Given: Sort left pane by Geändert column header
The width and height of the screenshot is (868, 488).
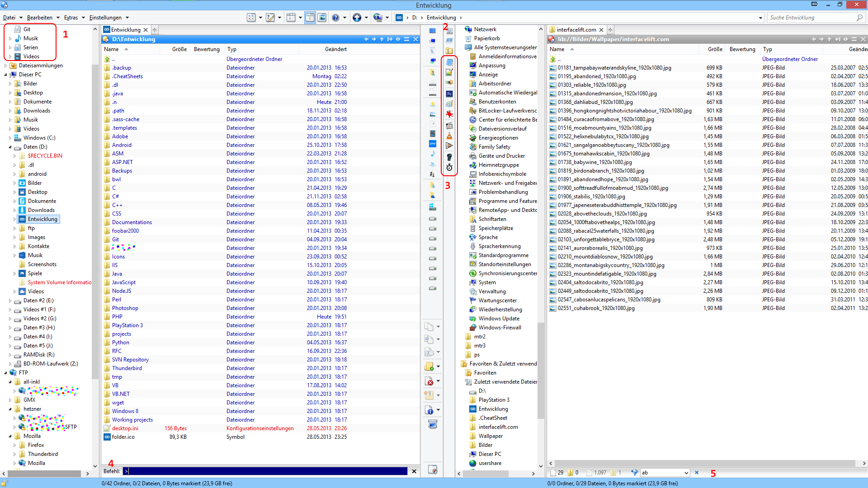Looking at the screenshot, I should click(x=335, y=49).
